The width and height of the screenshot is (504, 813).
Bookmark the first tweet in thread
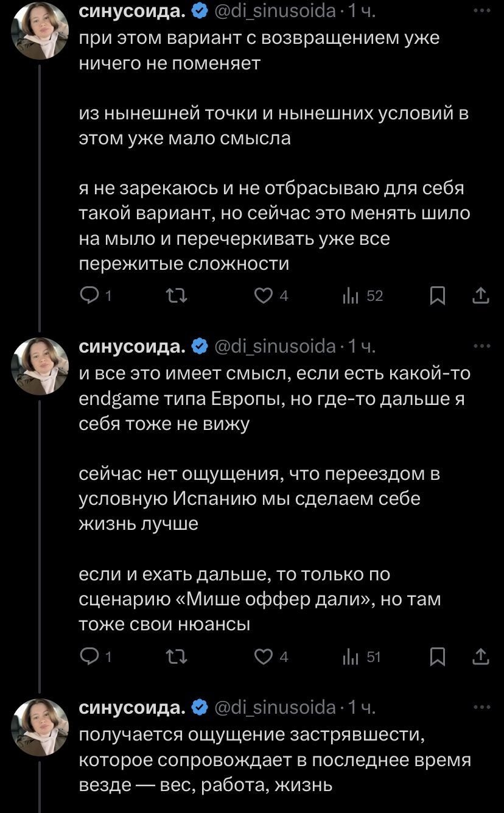pos(437,296)
